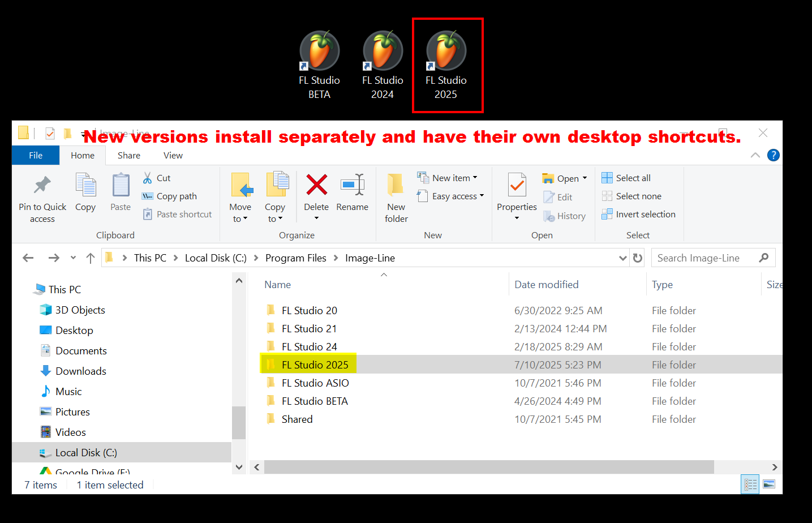Click the Refresh icon beside address bar

(x=638, y=258)
